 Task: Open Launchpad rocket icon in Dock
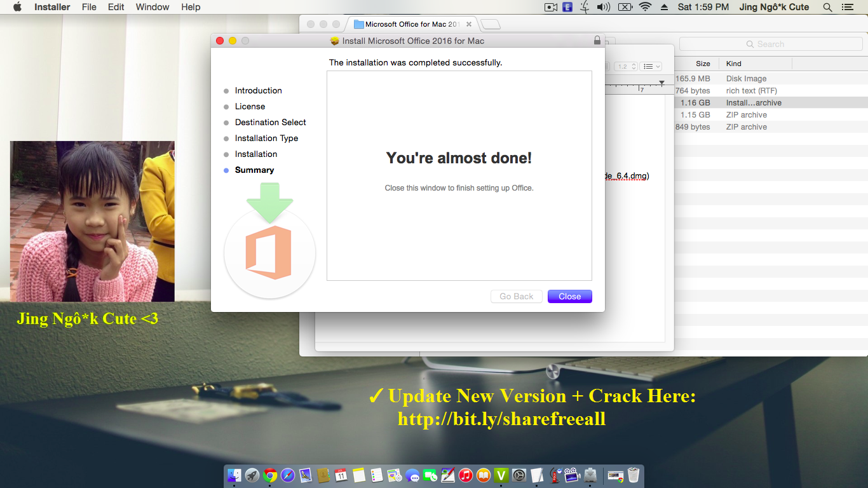tap(252, 475)
